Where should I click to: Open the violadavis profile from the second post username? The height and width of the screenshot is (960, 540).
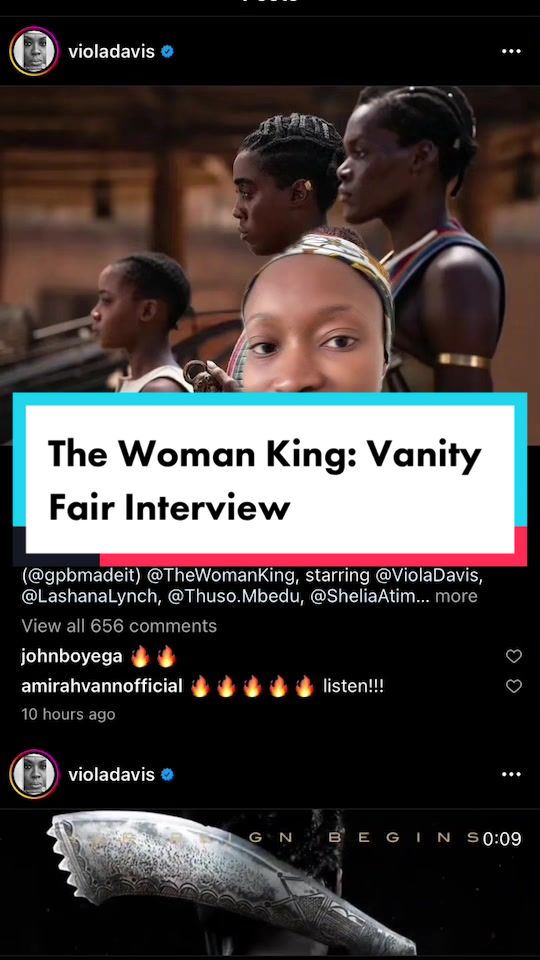coord(112,775)
